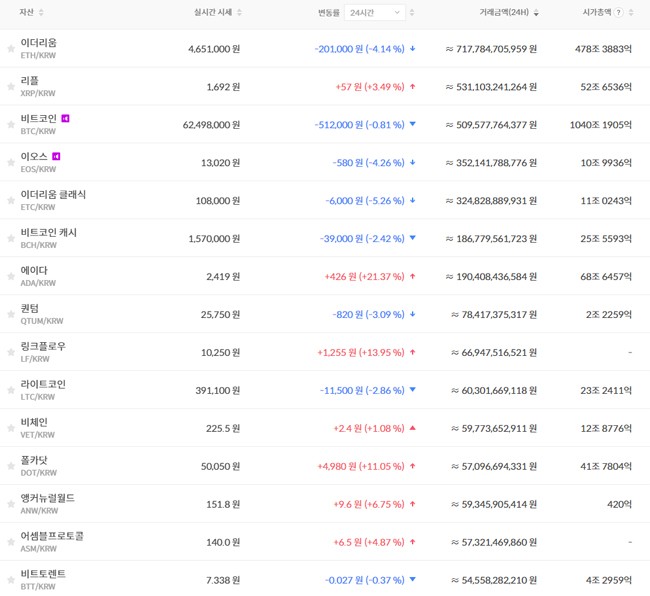Star the 이더리움 클래식 ETC/KRW row
The image size is (650, 596).
(11, 201)
